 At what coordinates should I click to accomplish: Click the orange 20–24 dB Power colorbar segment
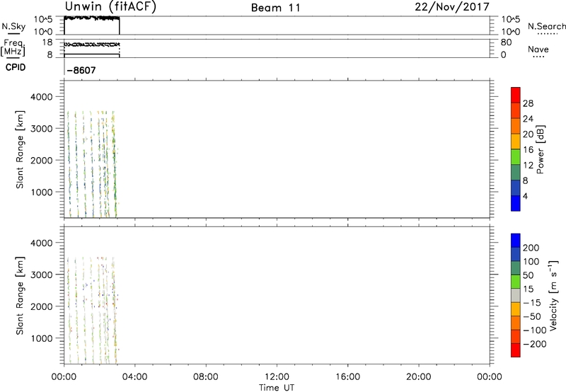click(x=516, y=127)
